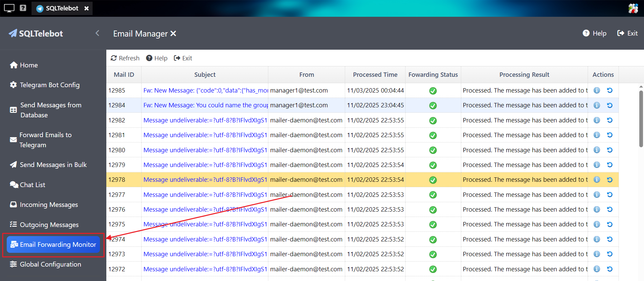Open Telegram Bot Config in sidebar
The width and height of the screenshot is (644, 281).
[50, 85]
